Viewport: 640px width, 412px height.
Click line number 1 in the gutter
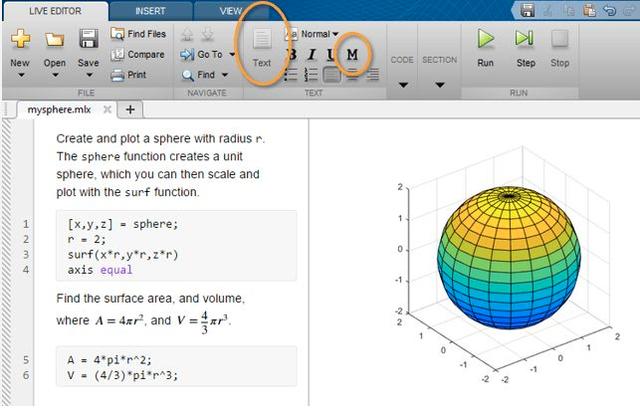26,224
